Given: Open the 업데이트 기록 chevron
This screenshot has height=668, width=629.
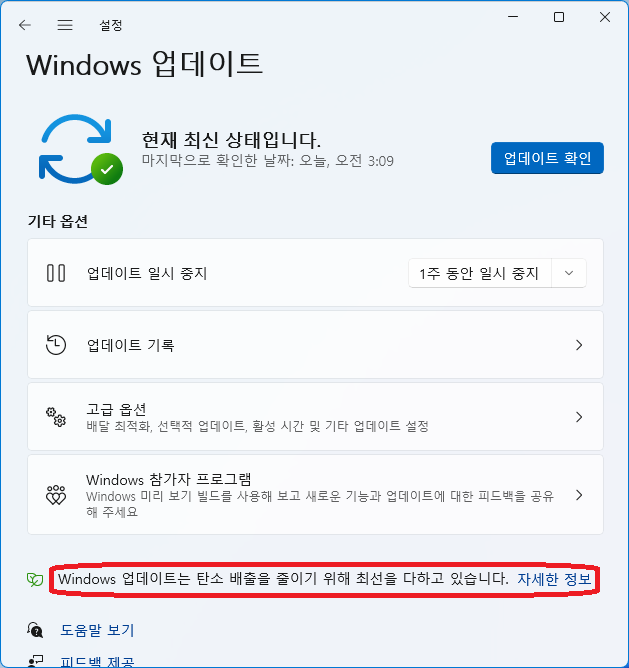Looking at the screenshot, I should point(579,345).
